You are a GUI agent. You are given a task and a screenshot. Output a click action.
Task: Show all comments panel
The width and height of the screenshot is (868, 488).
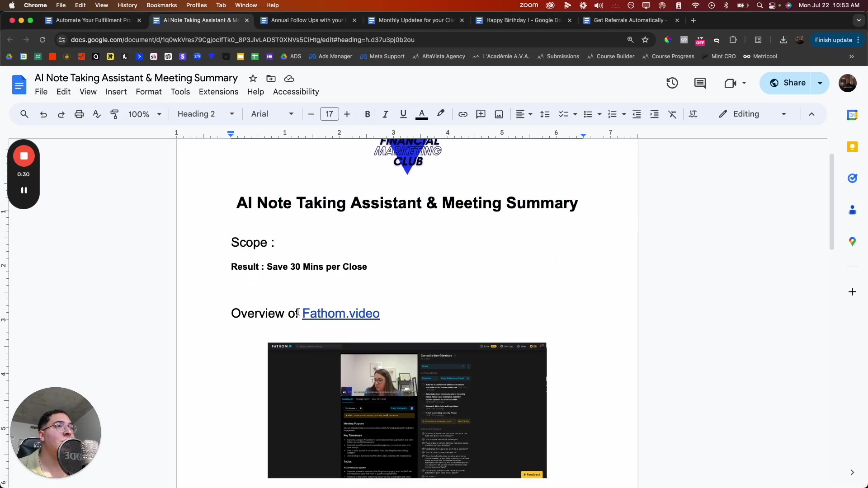[700, 83]
